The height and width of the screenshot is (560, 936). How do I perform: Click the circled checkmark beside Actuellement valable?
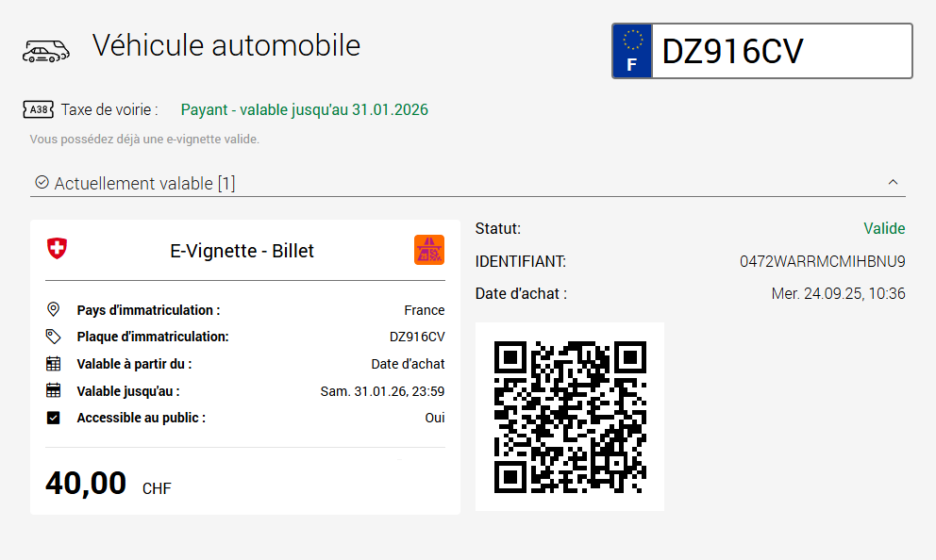tap(42, 182)
